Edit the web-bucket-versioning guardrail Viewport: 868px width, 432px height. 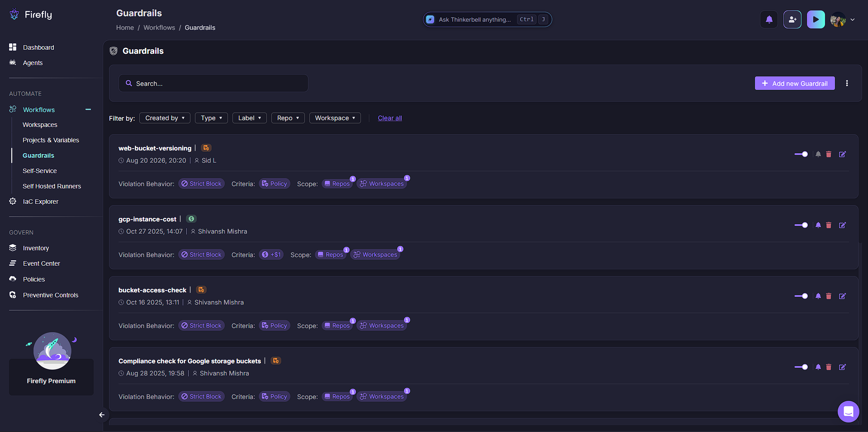coord(842,154)
